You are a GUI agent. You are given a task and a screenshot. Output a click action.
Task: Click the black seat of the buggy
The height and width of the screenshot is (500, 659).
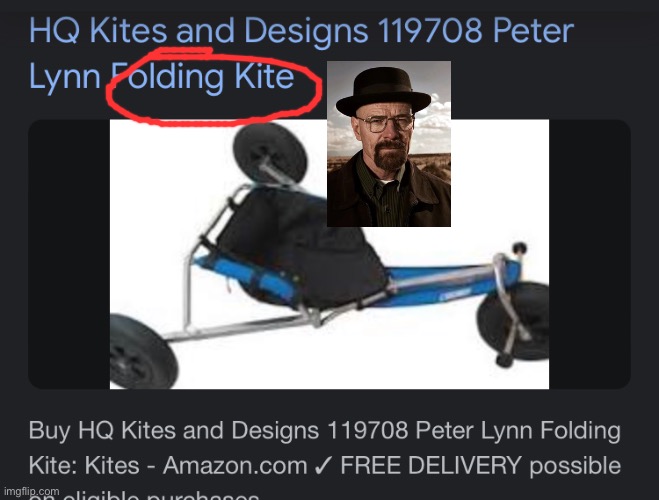click(301, 246)
